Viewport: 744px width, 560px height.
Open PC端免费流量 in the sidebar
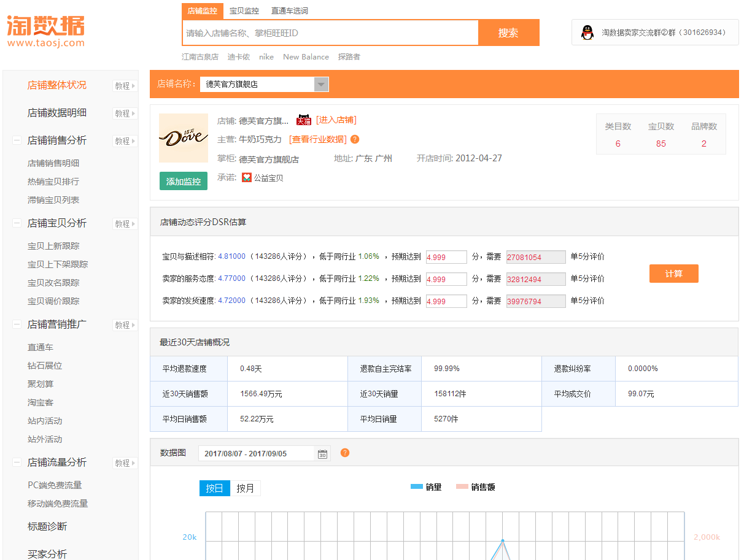point(55,485)
